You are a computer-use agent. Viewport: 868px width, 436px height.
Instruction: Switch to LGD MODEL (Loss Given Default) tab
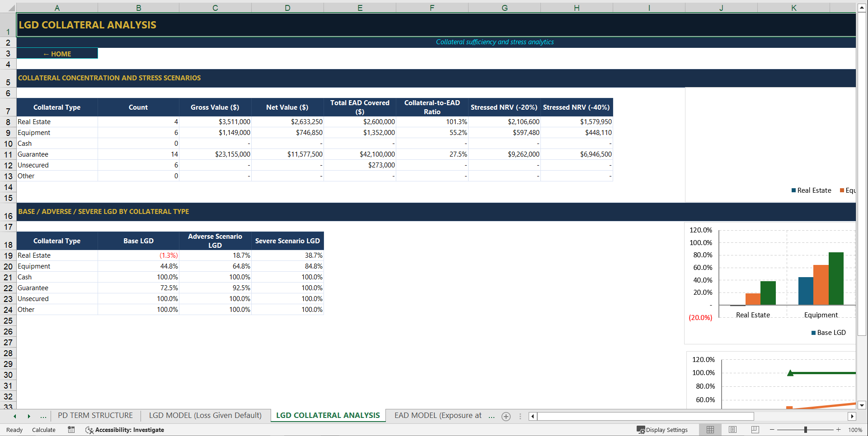[205, 416]
